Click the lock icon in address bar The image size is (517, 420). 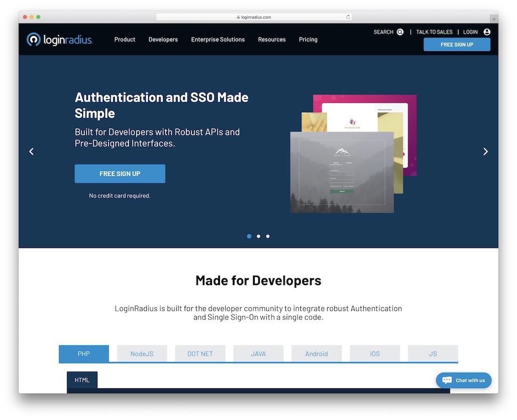point(238,17)
